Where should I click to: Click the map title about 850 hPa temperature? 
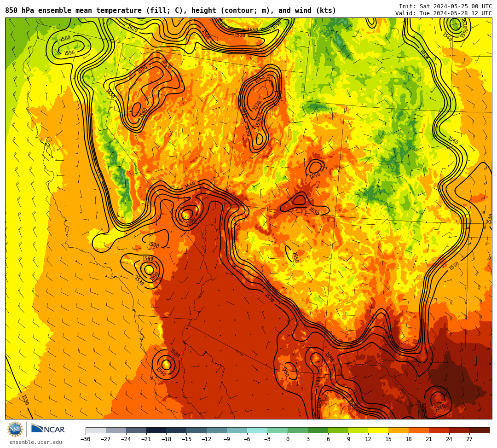click(x=171, y=11)
